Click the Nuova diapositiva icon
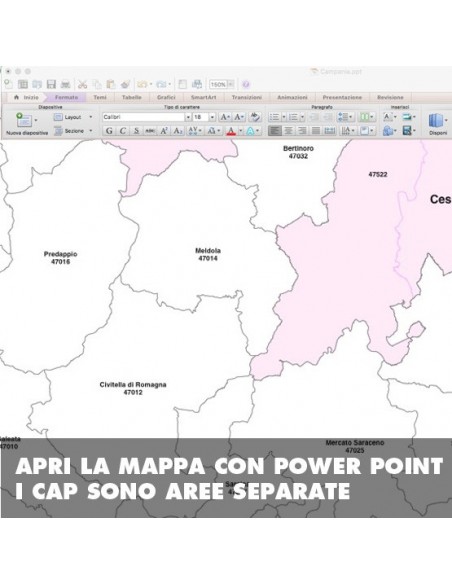Viewport: 452px width, 584px height. [24, 120]
